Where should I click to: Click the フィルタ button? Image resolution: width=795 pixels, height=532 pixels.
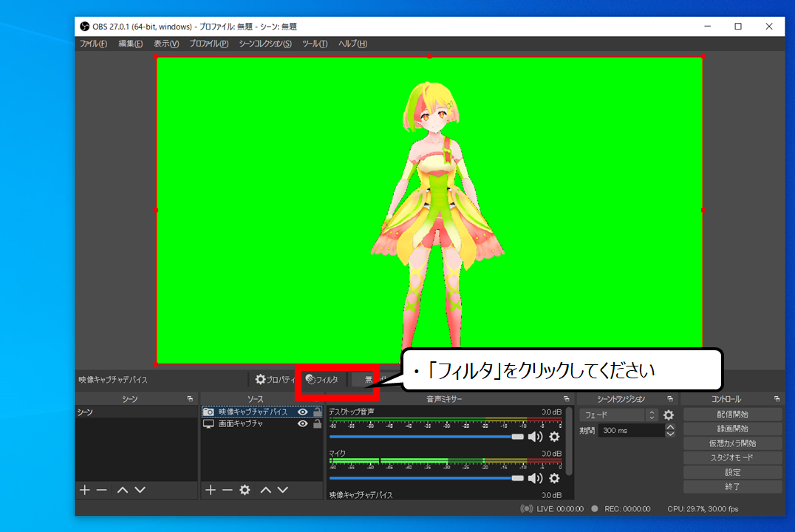click(x=322, y=379)
